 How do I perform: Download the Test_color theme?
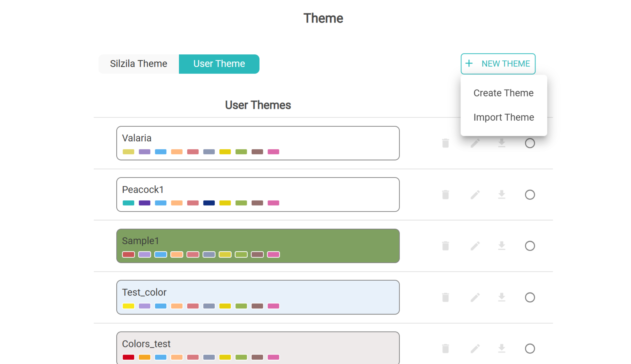[x=502, y=297]
